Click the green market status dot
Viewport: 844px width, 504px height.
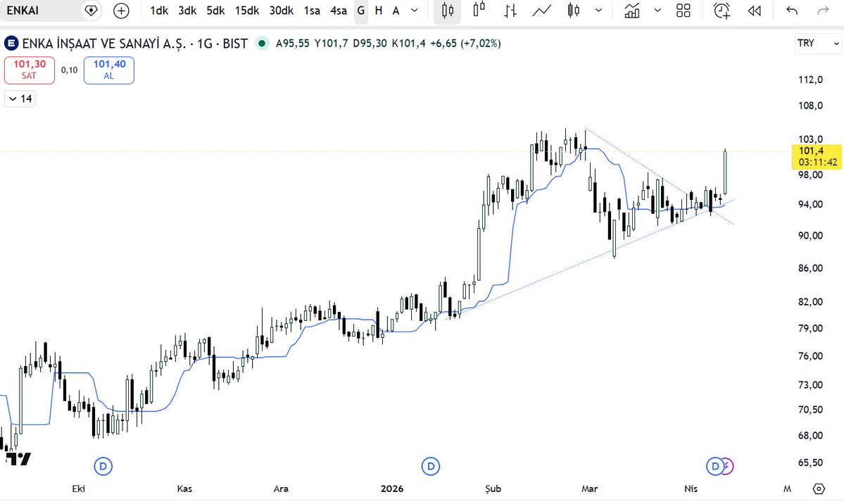(262, 43)
